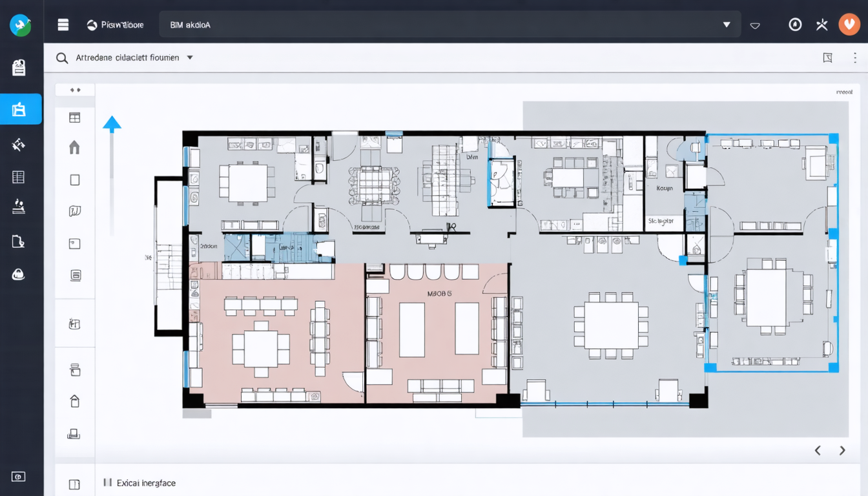Open the orange user avatar menu
Viewport: 868px width, 496px height.
point(849,25)
